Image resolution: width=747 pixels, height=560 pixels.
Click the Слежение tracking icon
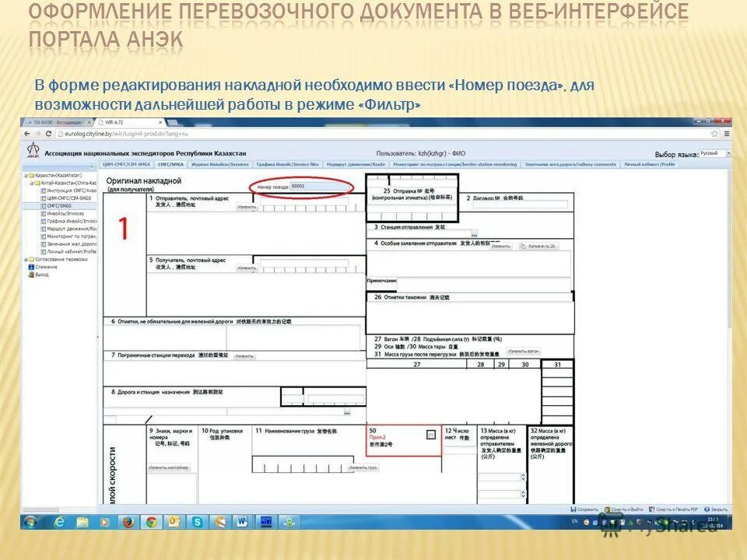point(31,267)
